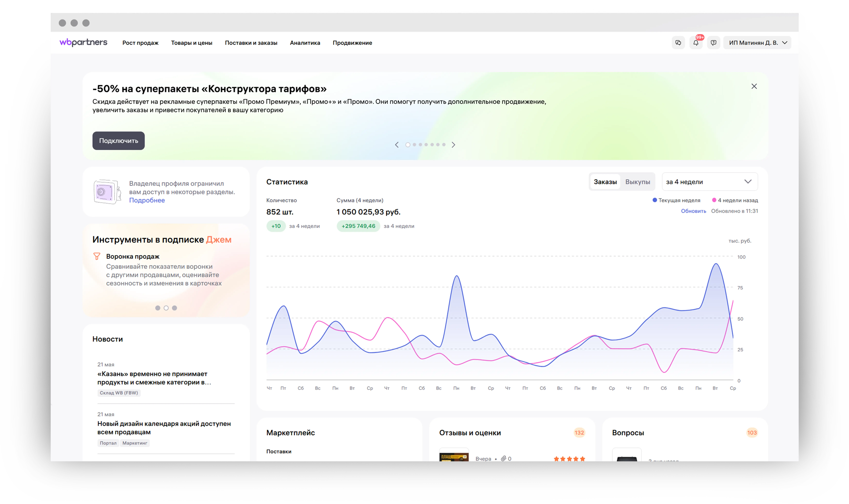The height and width of the screenshot is (504, 849).
Task: Open Товары и цены menu
Action: coord(192,43)
